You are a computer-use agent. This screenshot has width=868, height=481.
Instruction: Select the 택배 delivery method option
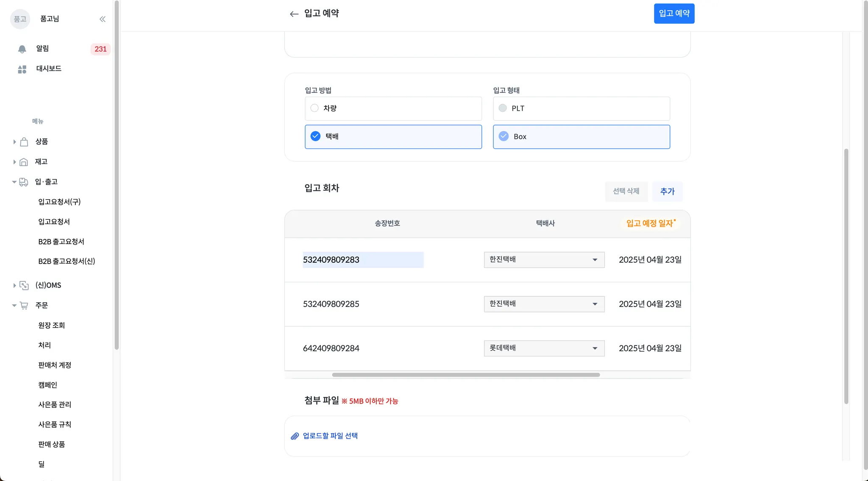pos(315,136)
